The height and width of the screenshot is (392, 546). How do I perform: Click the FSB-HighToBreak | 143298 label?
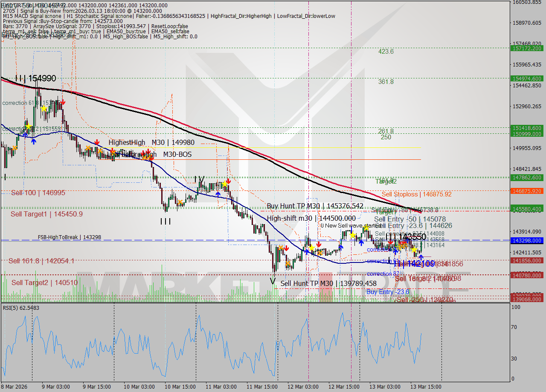69,236
